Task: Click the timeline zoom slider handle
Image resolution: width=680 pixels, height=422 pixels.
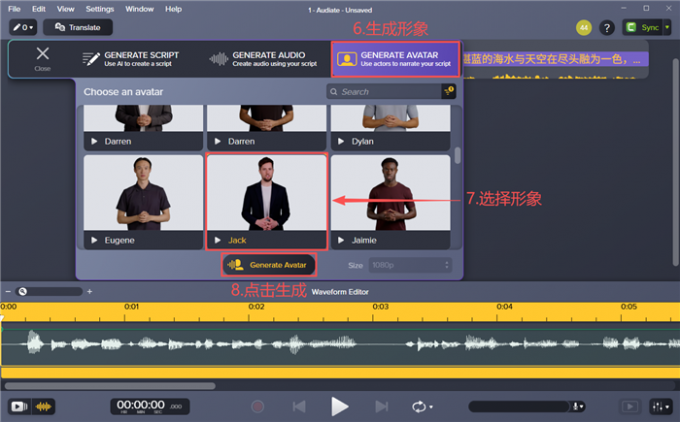Action: (23, 291)
